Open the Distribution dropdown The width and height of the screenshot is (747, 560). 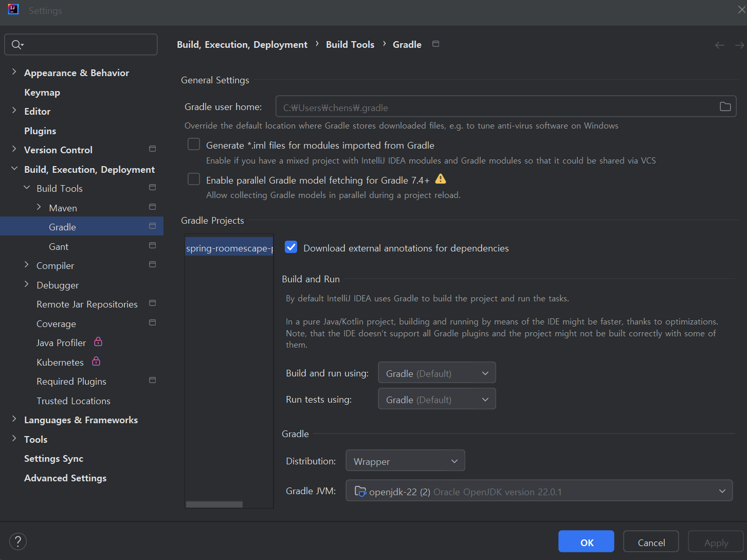click(406, 461)
